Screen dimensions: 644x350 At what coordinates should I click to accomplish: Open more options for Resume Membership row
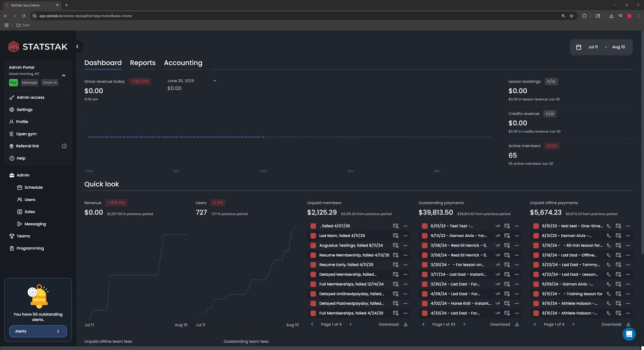pos(405,255)
